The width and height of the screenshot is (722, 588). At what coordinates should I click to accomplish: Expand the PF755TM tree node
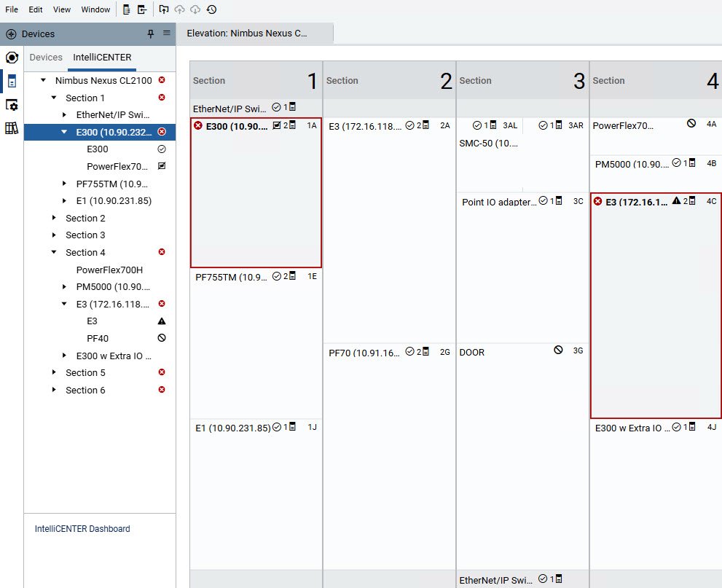pyautogui.click(x=65, y=184)
